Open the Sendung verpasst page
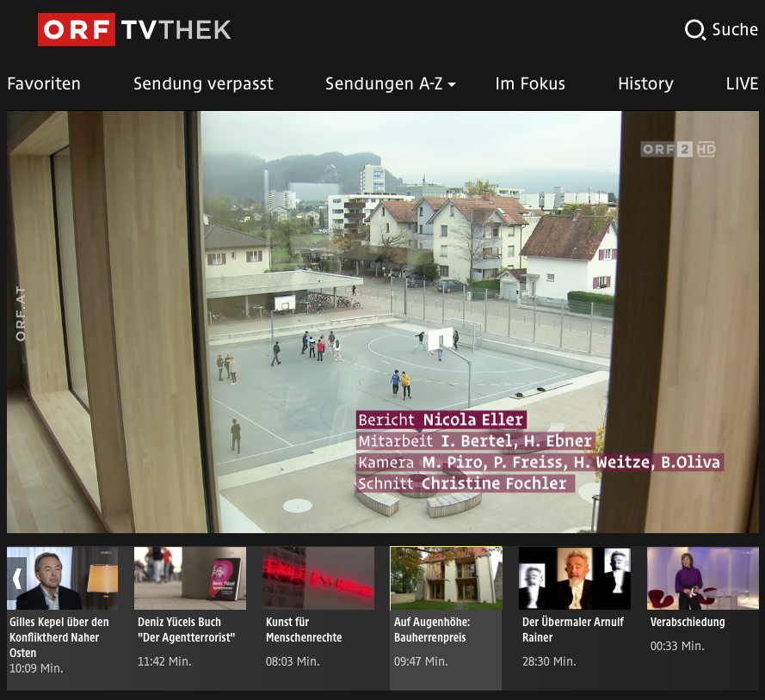Viewport: 765px width, 700px height. (x=203, y=83)
